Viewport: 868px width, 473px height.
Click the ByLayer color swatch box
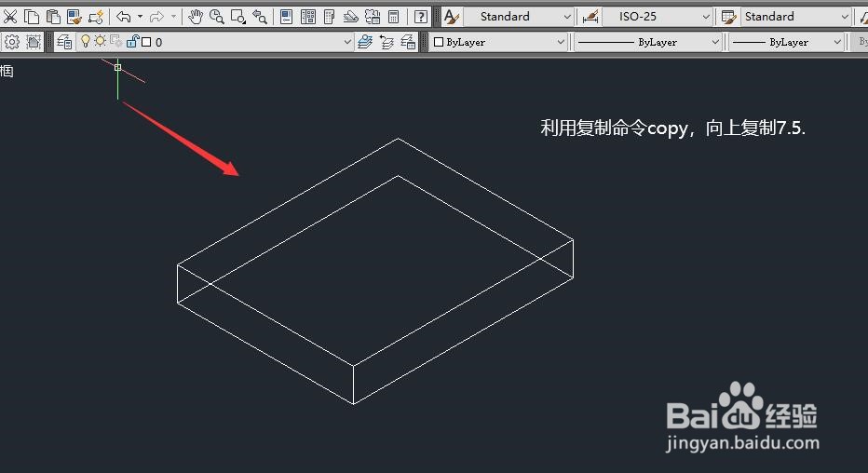439,42
